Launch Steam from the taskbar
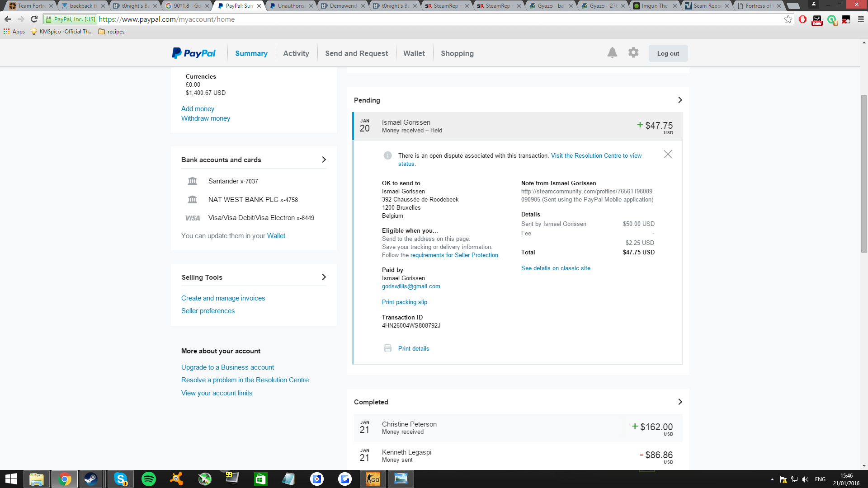The image size is (868, 488). (x=91, y=479)
